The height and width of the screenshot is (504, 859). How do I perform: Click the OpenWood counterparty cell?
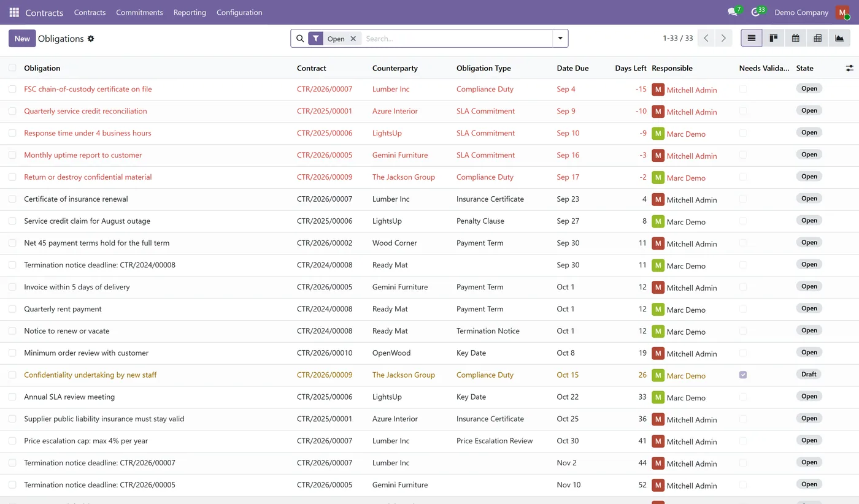pos(391,353)
